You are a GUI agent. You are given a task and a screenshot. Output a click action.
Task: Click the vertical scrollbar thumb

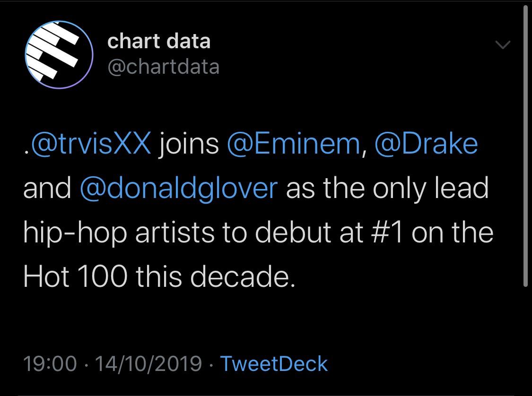click(526, 142)
